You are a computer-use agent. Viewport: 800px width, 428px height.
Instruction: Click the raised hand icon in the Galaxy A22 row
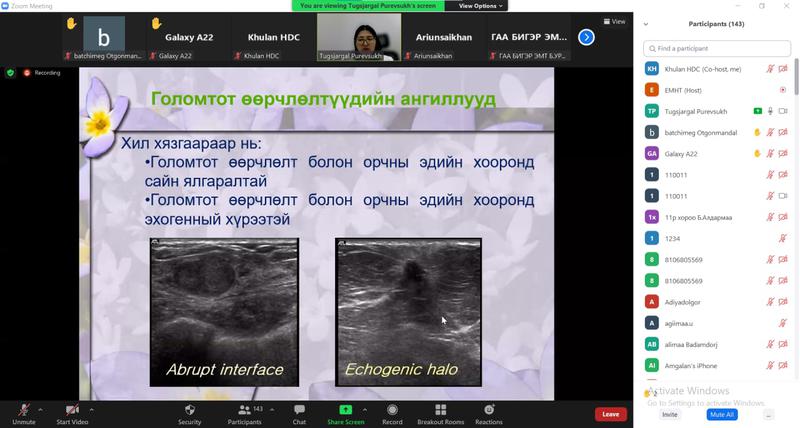[757, 154]
